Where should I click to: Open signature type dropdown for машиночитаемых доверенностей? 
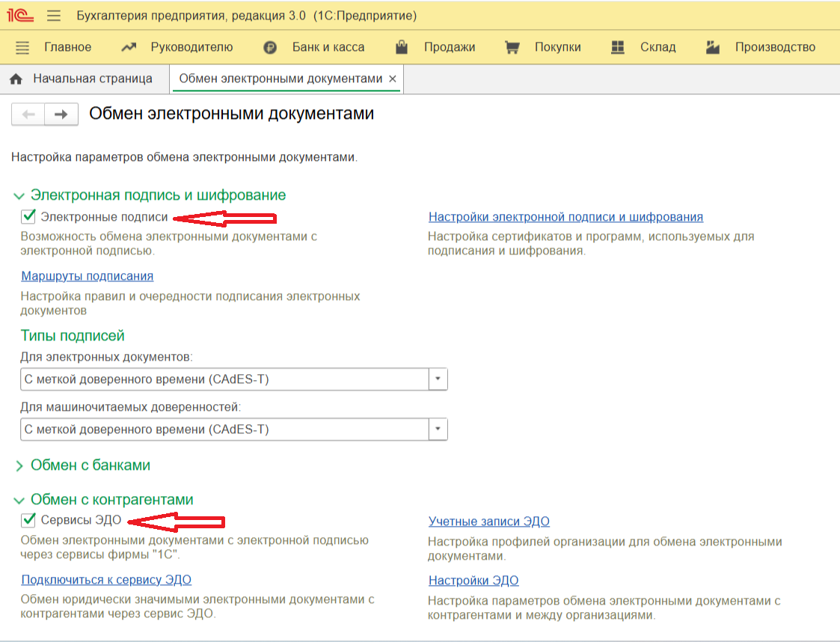438,429
